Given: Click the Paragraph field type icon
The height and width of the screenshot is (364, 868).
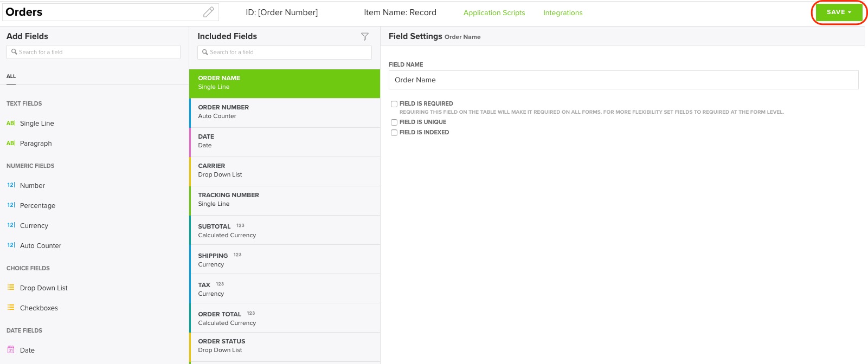Looking at the screenshot, I should (x=11, y=143).
